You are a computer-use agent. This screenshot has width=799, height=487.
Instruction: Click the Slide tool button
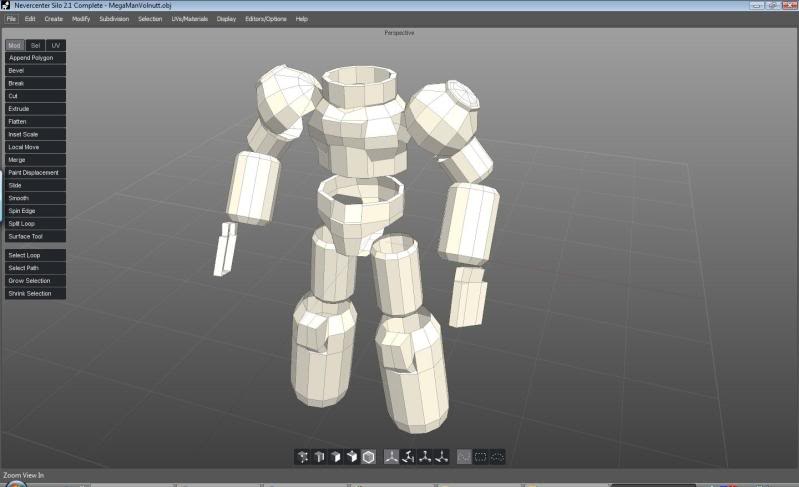click(x=35, y=185)
